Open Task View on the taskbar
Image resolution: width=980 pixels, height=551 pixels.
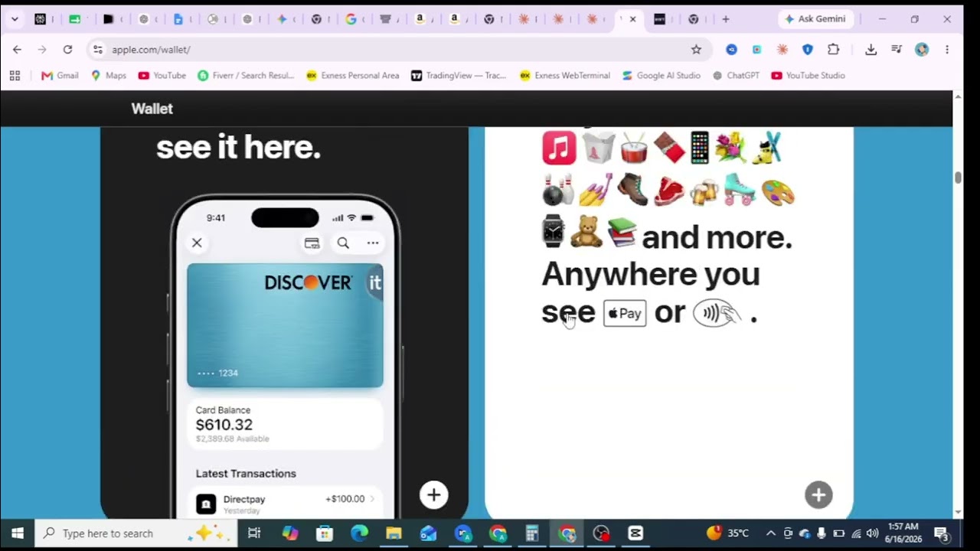pyautogui.click(x=254, y=533)
